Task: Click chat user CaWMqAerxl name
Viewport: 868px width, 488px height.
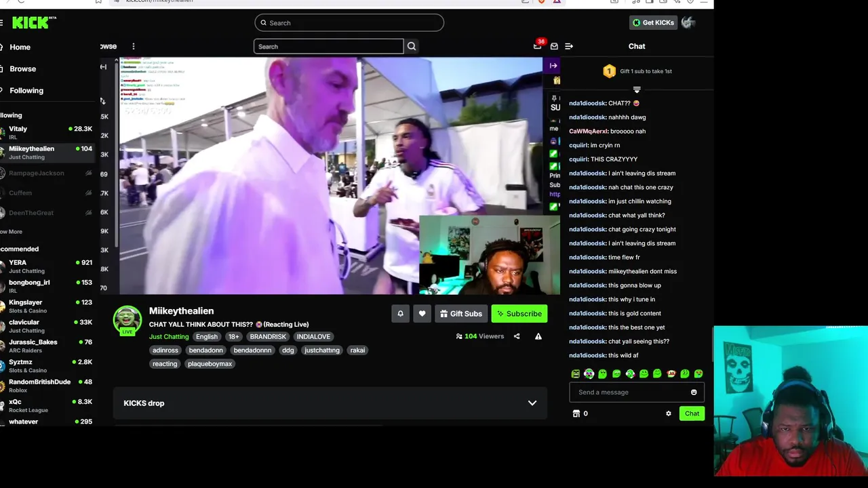Action: point(588,131)
